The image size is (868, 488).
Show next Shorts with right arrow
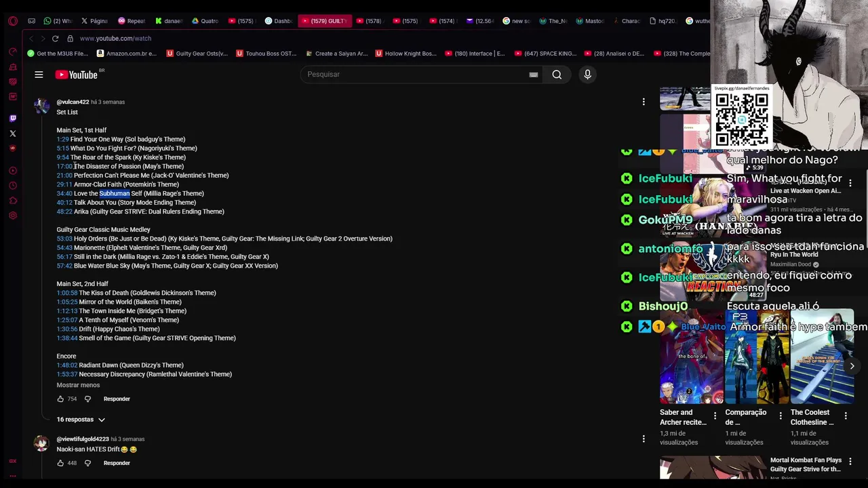tap(852, 366)
